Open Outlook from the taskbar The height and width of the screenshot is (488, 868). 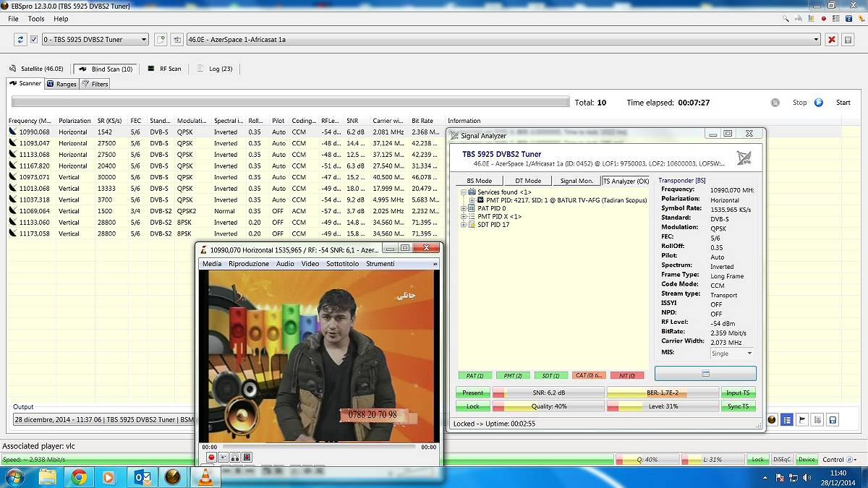point(142,477)
